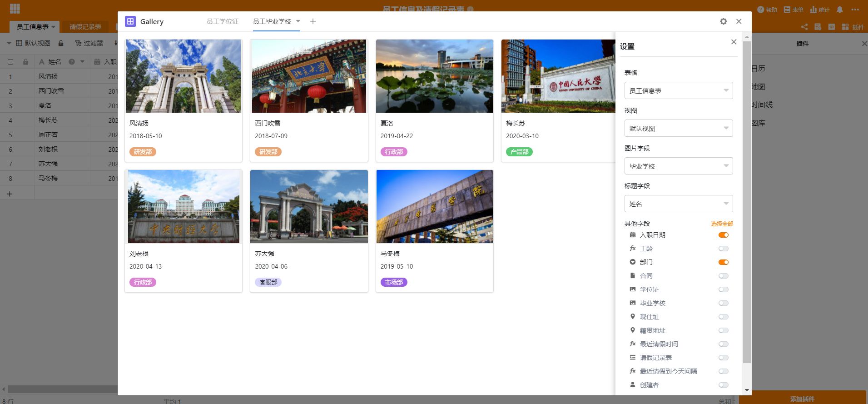Click the link icon beside 请假记录表 field
The width and height of the screenshot is (868, 404).
[x=633, y=358]
